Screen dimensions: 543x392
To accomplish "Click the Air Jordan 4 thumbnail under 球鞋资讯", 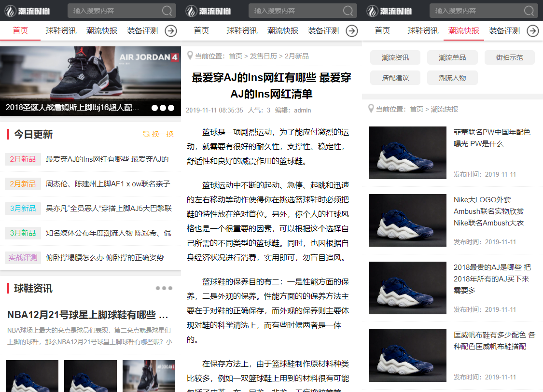I will [149, 376].
